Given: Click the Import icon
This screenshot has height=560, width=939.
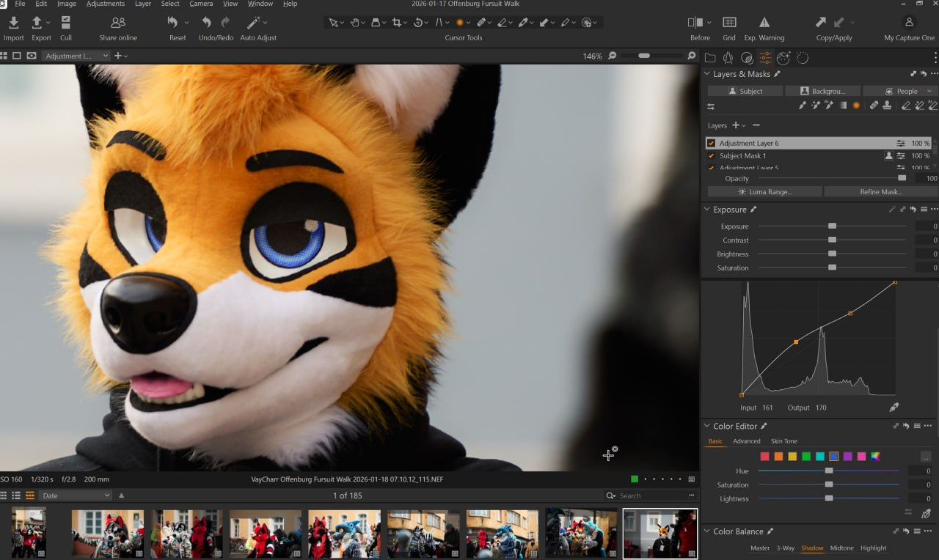Looking at the screenshot, I should point(13,23).
